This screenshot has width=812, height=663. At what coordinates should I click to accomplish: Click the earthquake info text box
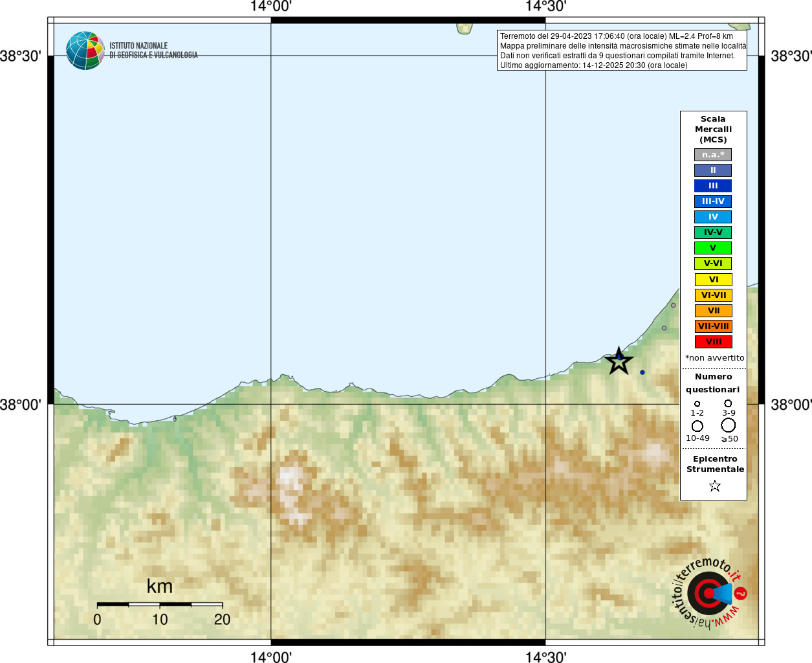[x=622, y=51]
